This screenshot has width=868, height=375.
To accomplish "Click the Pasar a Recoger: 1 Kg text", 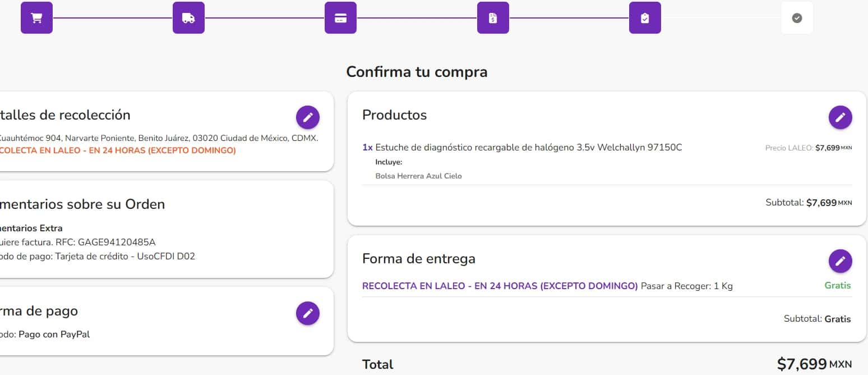I will pyautogui.click(x=686, y=286).
